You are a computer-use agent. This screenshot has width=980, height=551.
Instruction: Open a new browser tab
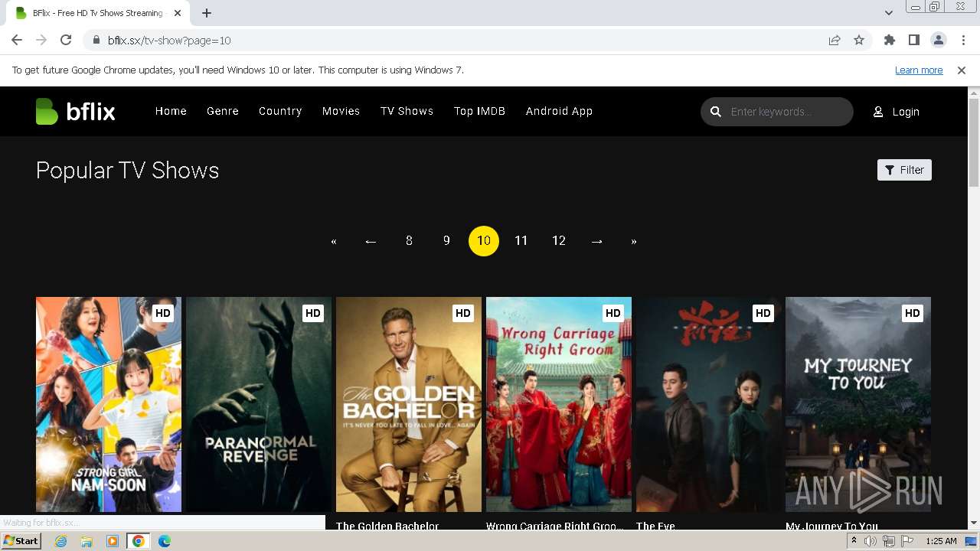(x=207, y=13)
